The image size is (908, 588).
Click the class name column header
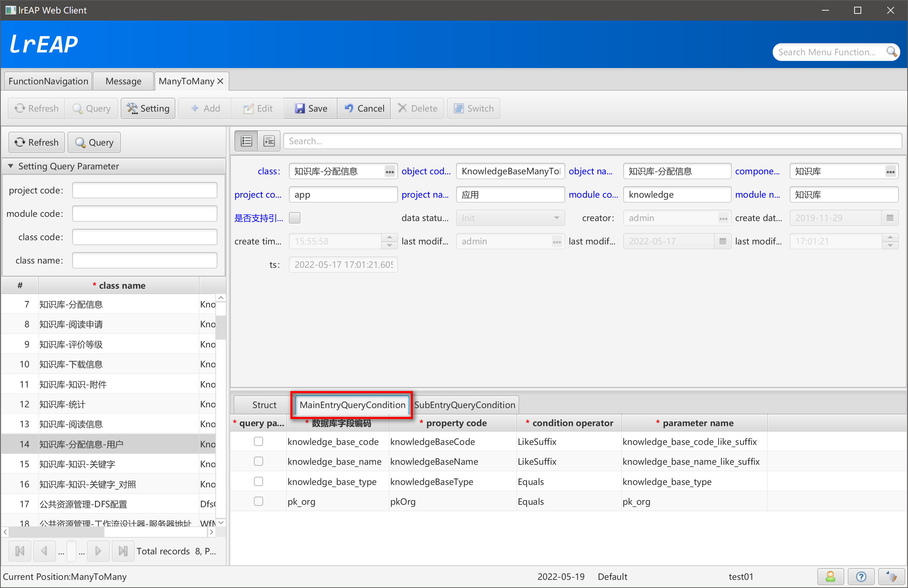point(119,286)
